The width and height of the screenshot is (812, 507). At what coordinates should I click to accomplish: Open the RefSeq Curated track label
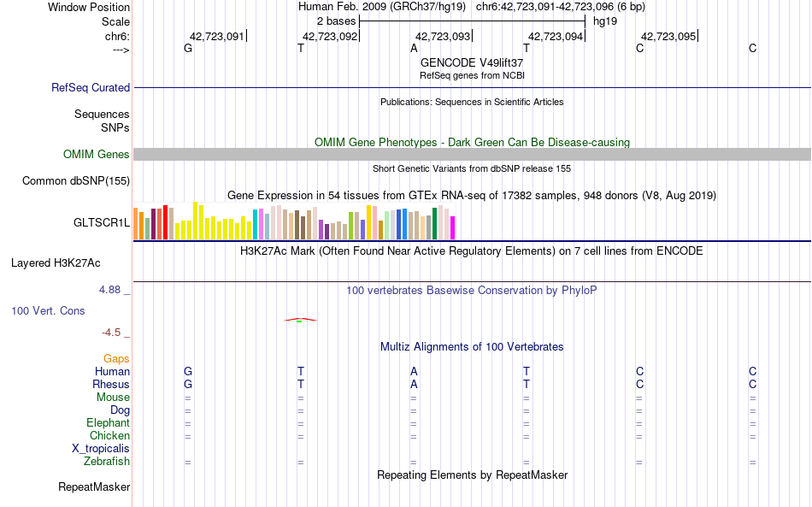tap(90, 87)
